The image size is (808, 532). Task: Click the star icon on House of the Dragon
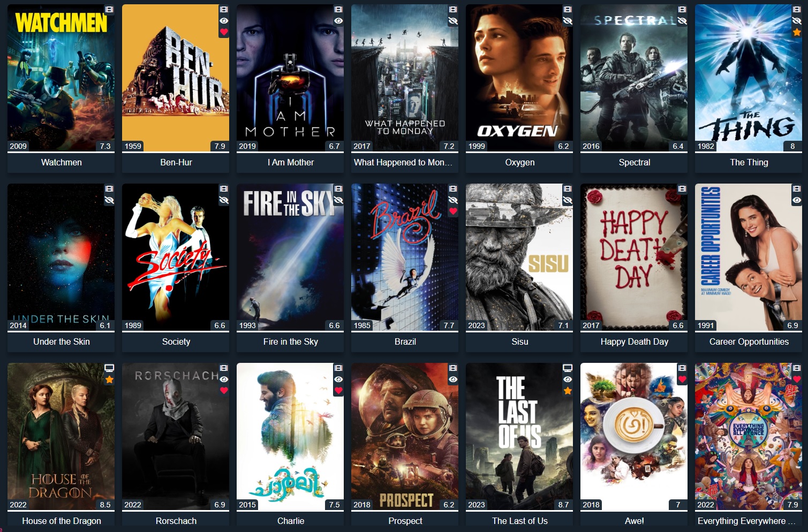tap(109, 379)
